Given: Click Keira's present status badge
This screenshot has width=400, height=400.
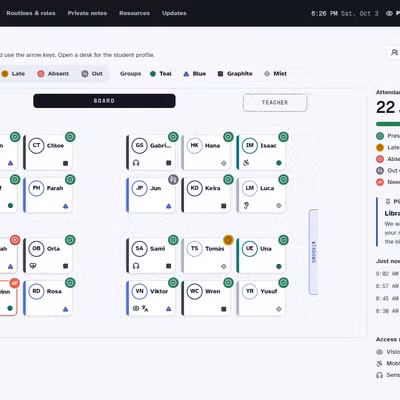Looking at the screenshot, I should 228,179.
